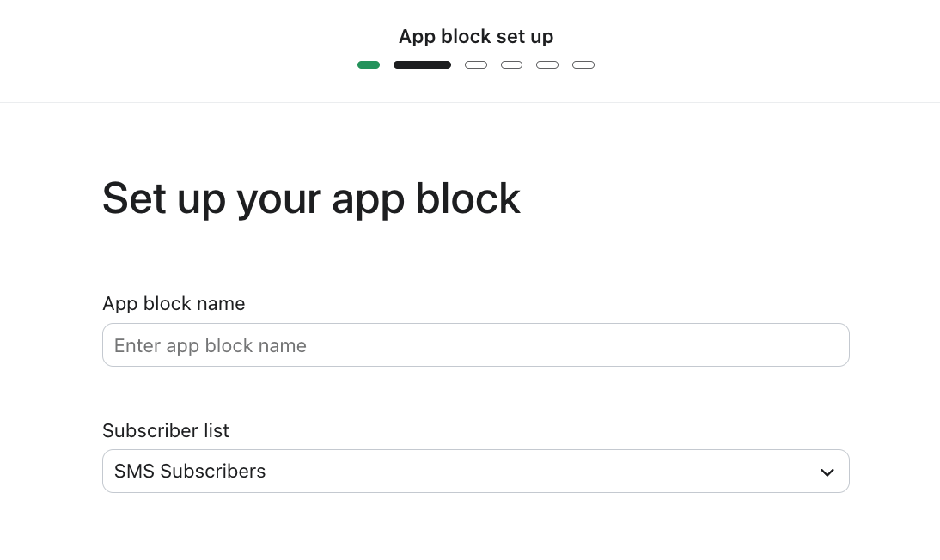Click the last progress step indicator
Screen dimensions: 940x560
[583, 65]
